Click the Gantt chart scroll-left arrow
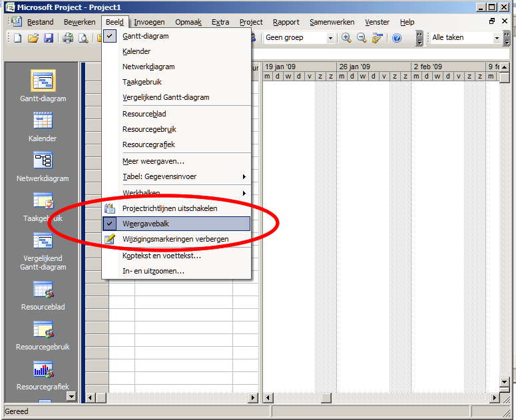Viewport: 516px width, 420px height. pos(268,397)
